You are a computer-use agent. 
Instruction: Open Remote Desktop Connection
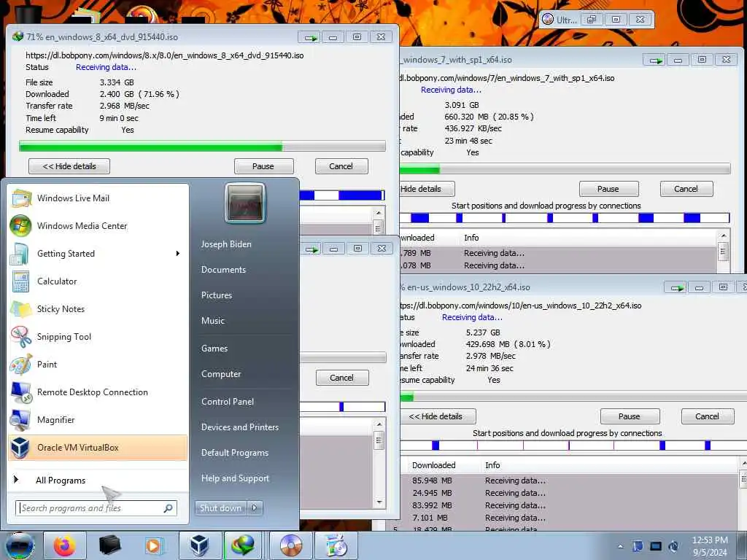tap(98, 392)
